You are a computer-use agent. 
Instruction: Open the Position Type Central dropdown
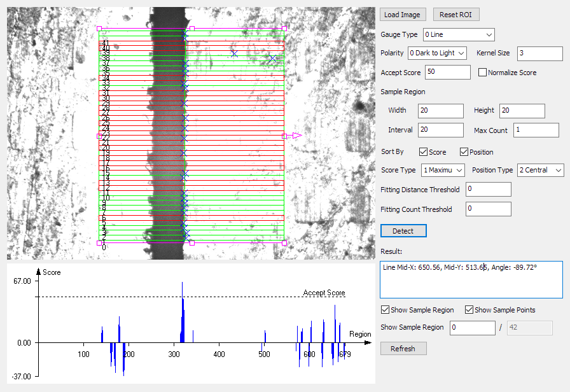pyautogui.click(x=541, y=170)
